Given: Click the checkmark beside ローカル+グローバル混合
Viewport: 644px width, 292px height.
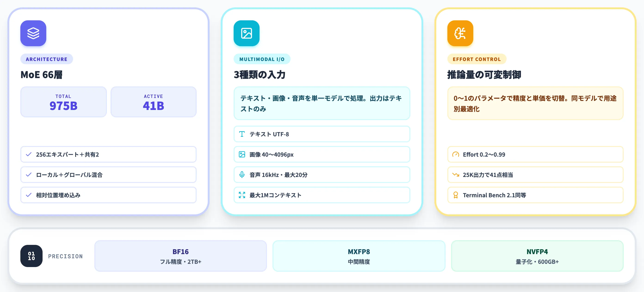Looking at the screenshot, I should pos(29,175).
